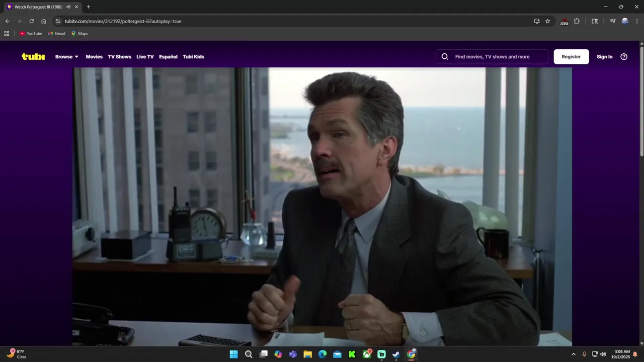Show hidden system tray icons
The height and width of the screenshot is (362, 644).
point(573,354)
